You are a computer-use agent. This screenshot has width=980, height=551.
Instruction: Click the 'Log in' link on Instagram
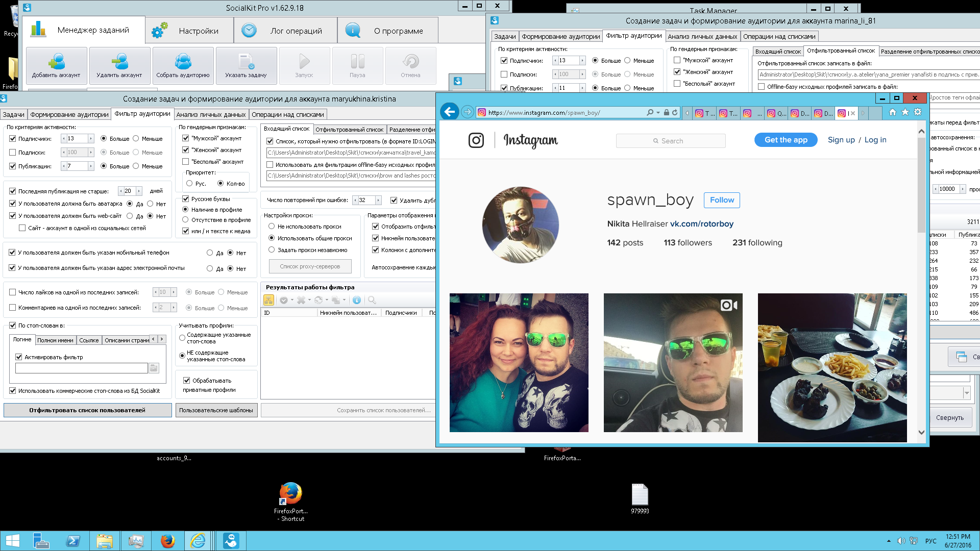(875, 140)
